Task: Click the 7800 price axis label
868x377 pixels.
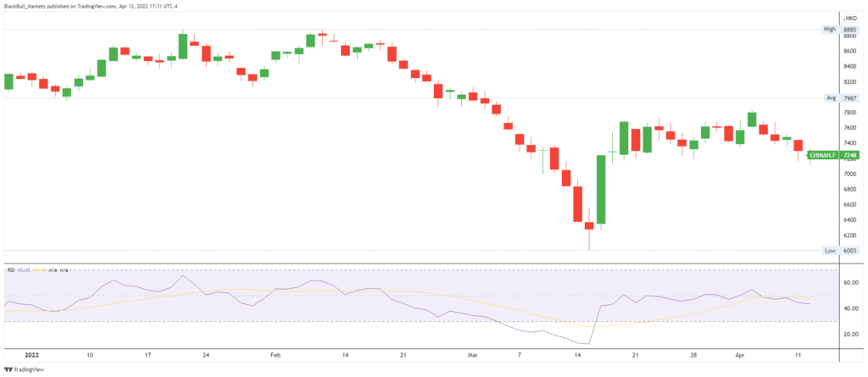Action: (849, 113)
